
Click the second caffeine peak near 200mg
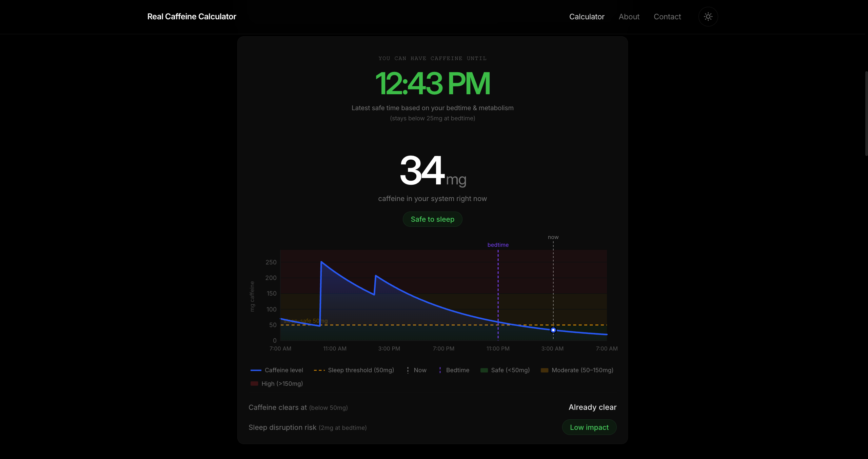(x=376, y=276)
